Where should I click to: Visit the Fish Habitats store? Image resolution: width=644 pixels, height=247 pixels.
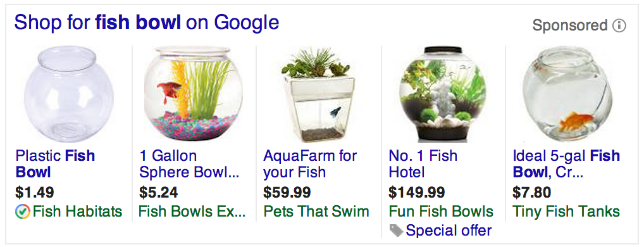77,212
